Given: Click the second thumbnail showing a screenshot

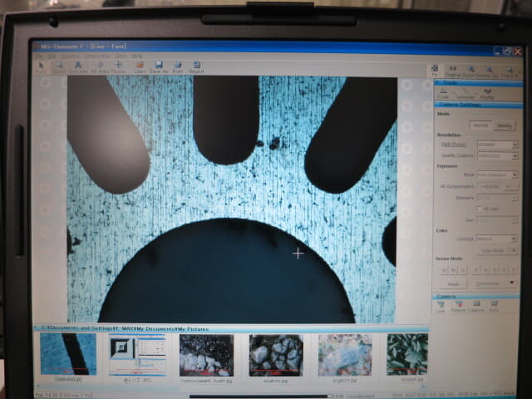Looking at the screenshot, I should tap(137, 355).
